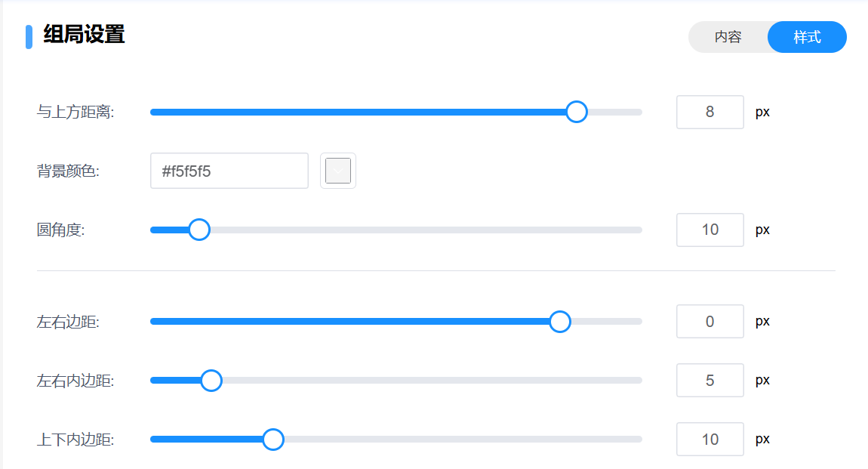Screen dimensions: 868x469
Task: Click the 左右边距 px value field
Action: 709,322
